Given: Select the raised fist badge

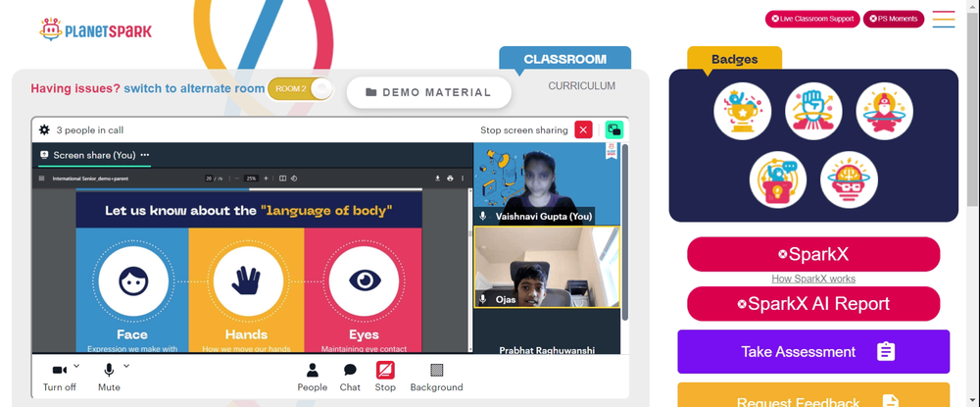Looking at the screenshot, I should 813,111.
